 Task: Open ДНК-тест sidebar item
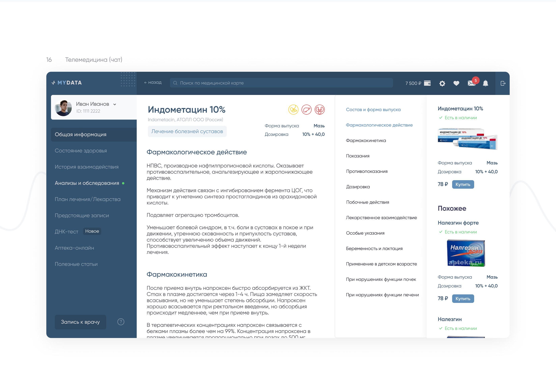pos(66,232)
